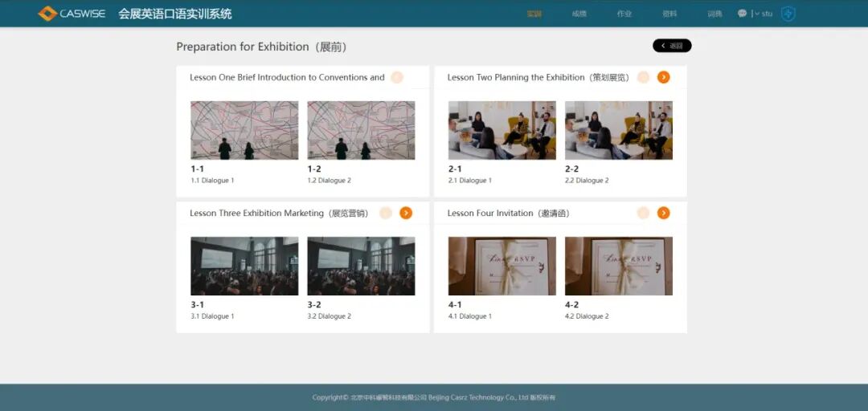Viewport: 868px width, 411px height.
Task: Click the blue shield icon in header
Action: click(788, 14)
